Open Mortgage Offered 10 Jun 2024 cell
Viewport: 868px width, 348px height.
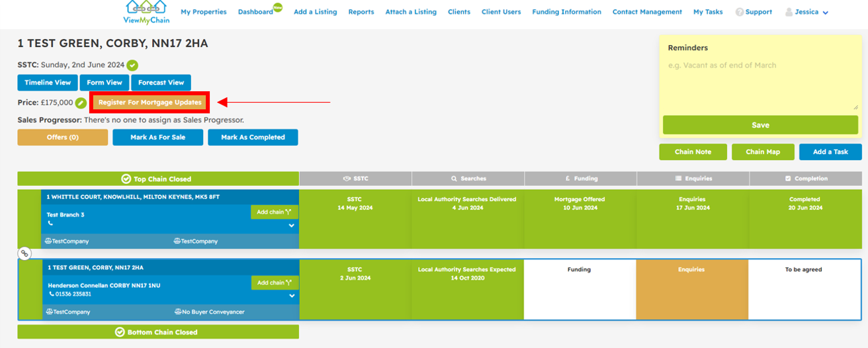[580, 219]
